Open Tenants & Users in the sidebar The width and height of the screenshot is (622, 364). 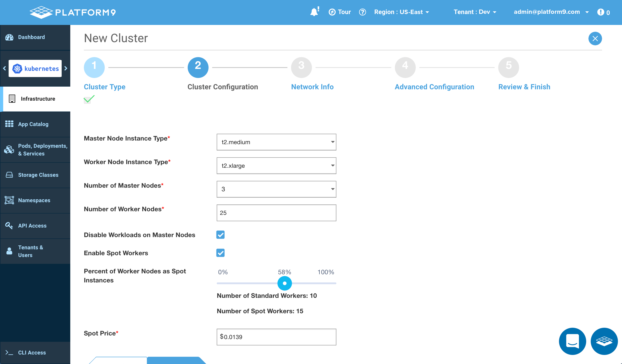[35, 251]
